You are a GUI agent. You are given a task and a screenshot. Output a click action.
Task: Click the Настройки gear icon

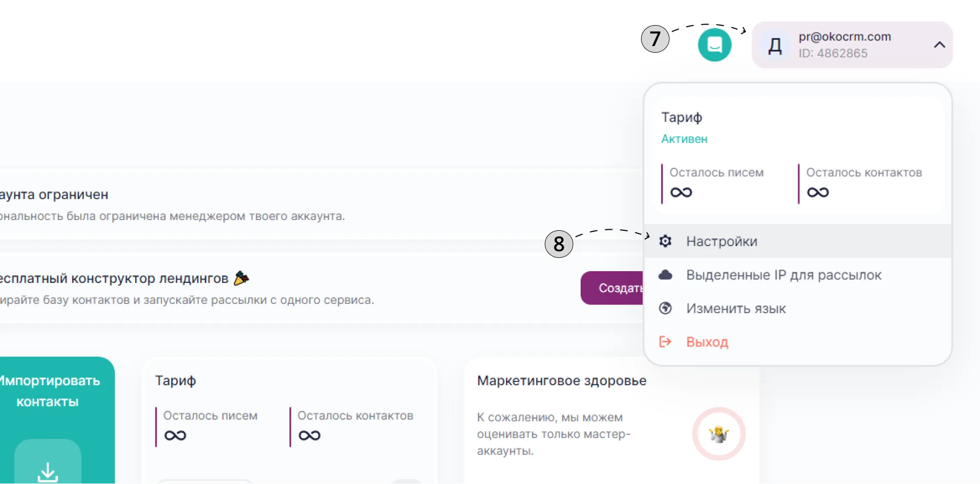(x=665, y=241)
